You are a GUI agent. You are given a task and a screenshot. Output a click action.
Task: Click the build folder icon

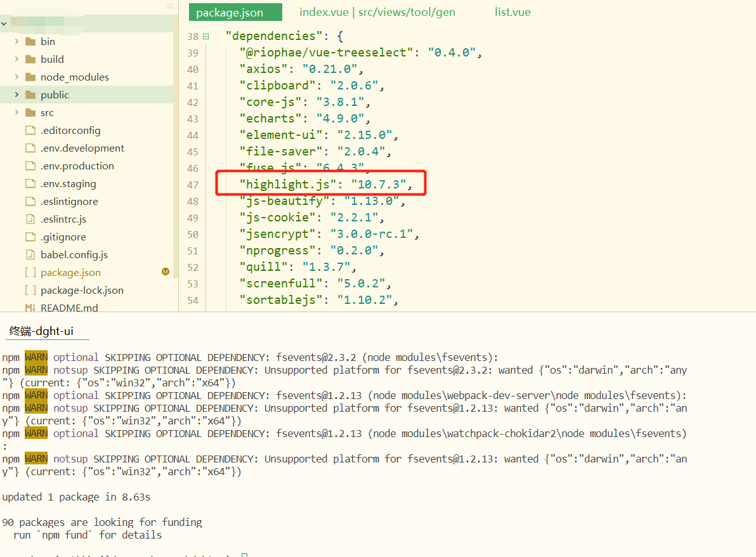point(30,60)
